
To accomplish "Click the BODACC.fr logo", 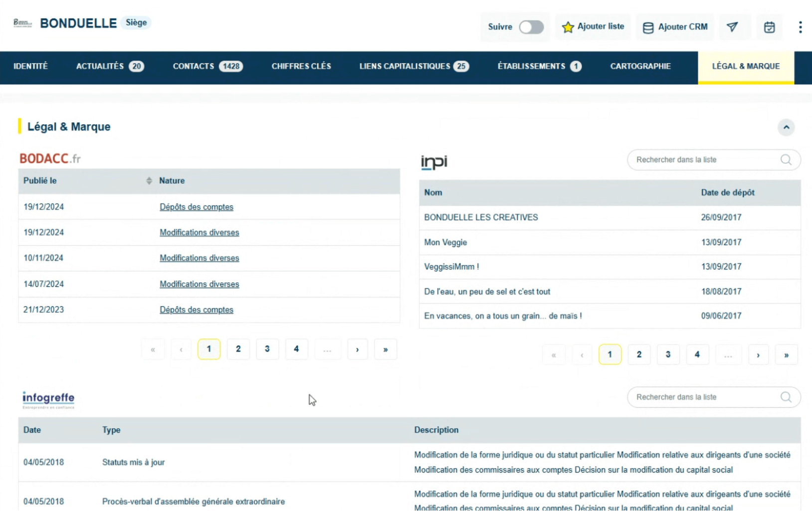I will click(x=50, y=159).
